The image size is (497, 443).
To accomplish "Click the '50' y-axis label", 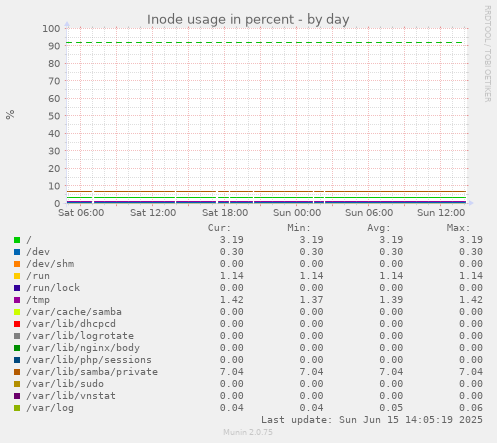I will point(54,116).
